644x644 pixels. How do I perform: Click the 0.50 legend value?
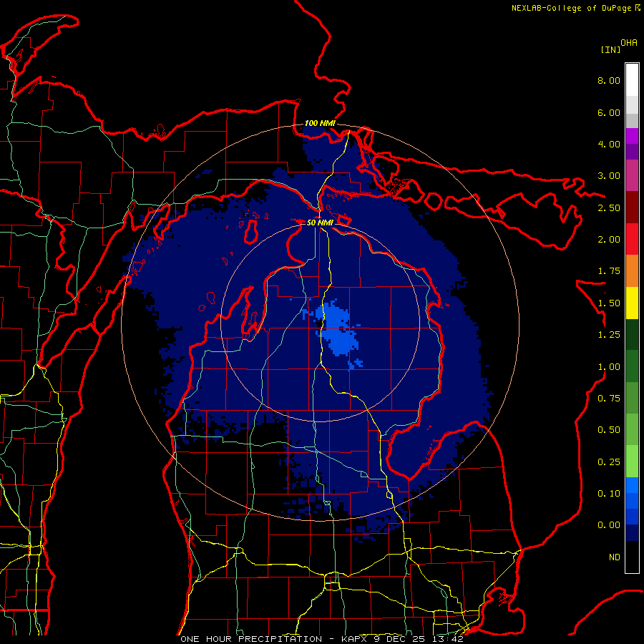[609, 430]
